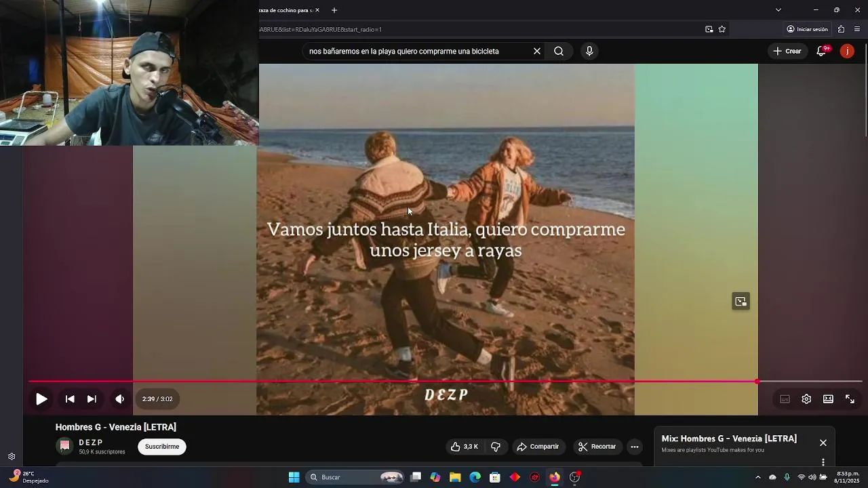This screenshot has height=488, width=868.
Task: Click Iniciar sesión in browser toolbar
Action: 808,29
